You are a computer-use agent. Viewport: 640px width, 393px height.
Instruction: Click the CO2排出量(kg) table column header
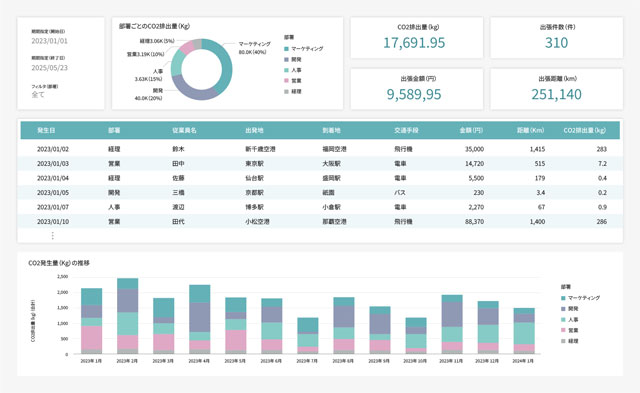pyautogui.click(x=584, y=130)
